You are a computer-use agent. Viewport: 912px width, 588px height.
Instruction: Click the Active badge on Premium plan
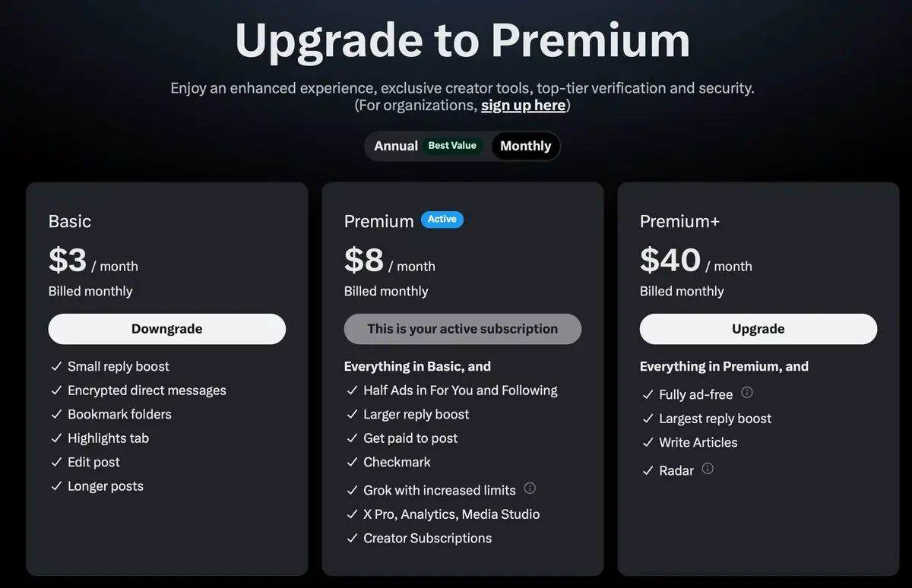click(442, 220)
